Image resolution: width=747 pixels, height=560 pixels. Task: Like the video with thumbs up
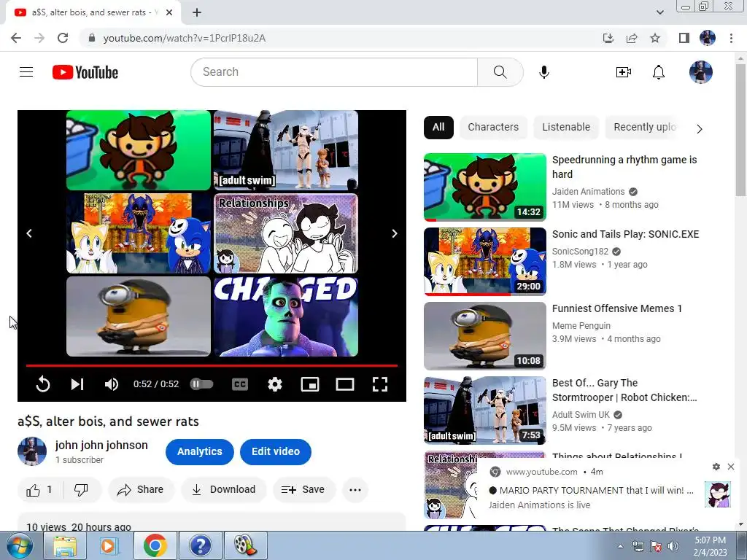(40, 489)
